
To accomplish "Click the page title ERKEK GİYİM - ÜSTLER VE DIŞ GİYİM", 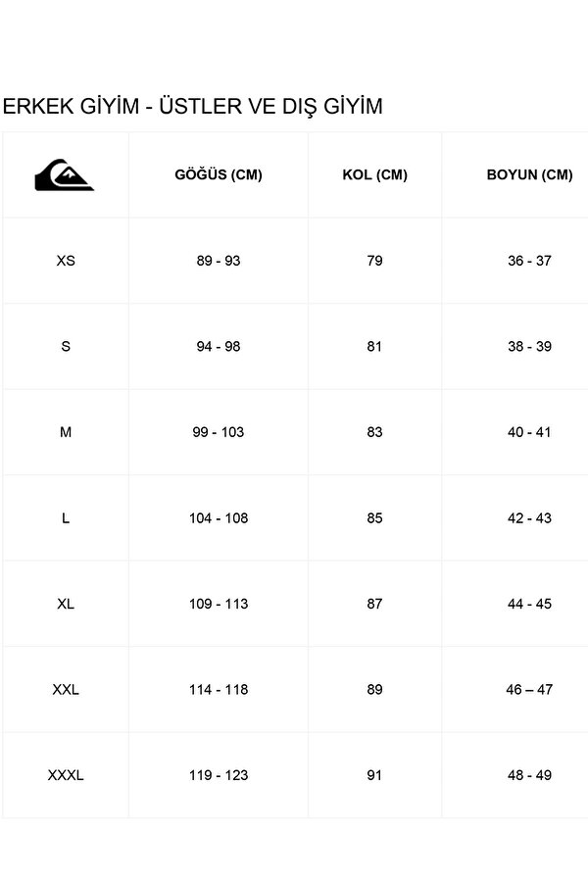I will [x=193, y=107].
